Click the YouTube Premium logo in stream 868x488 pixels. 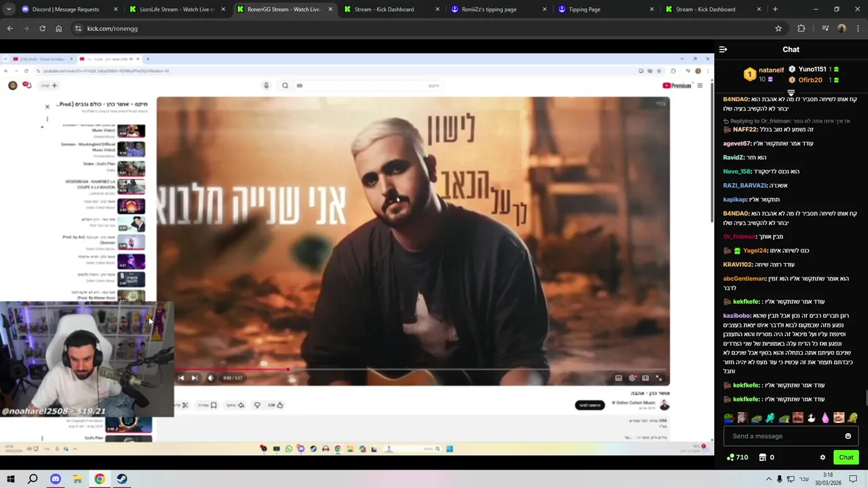click(676, 85)
